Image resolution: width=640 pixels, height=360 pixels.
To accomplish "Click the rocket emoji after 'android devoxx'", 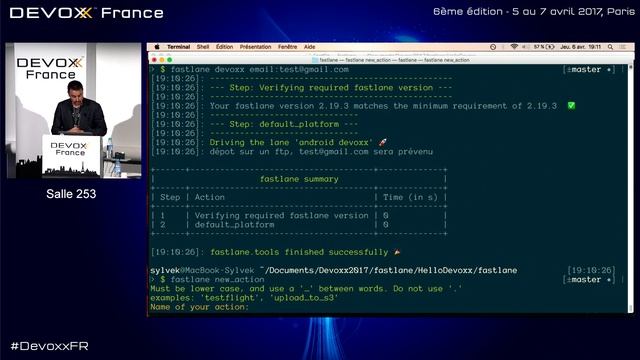I will [x=382, y=142].
